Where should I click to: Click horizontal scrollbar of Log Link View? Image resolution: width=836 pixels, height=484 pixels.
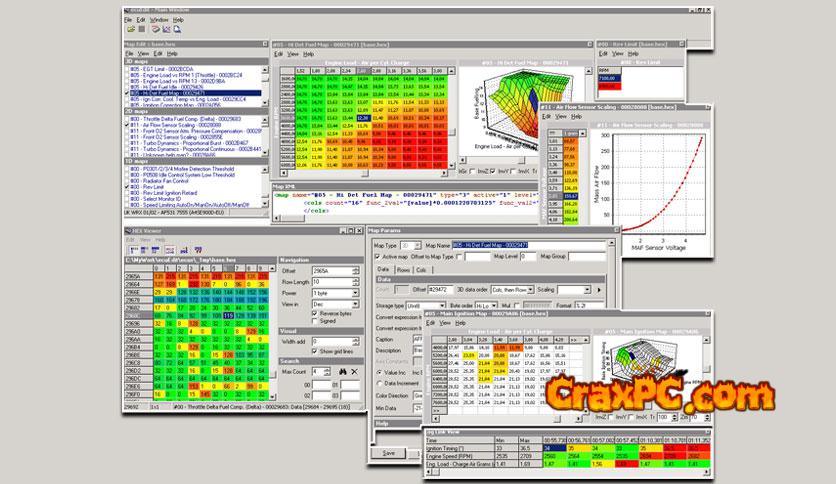pos(567,472)
